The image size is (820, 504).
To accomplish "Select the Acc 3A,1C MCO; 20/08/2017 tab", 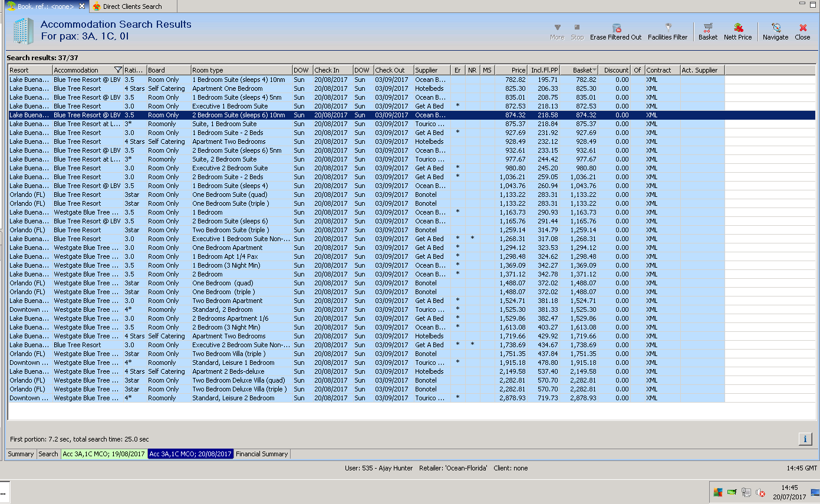I will click(x=190, y=454).
